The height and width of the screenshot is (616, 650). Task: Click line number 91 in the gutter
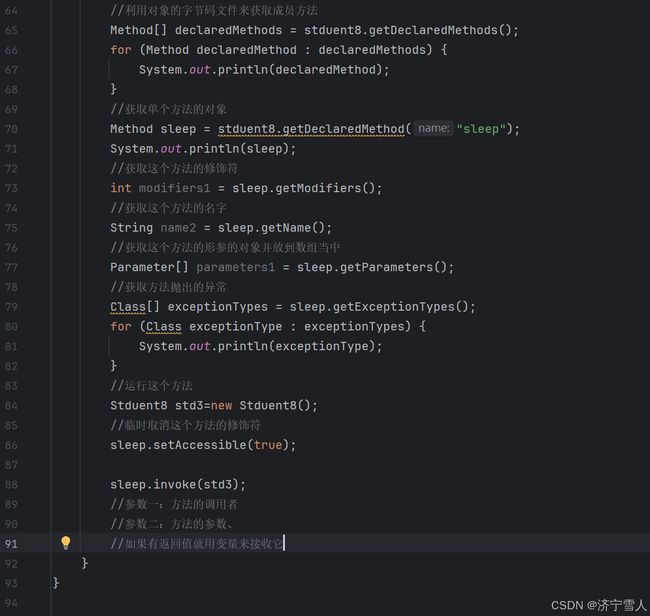(x=11, y=544)
